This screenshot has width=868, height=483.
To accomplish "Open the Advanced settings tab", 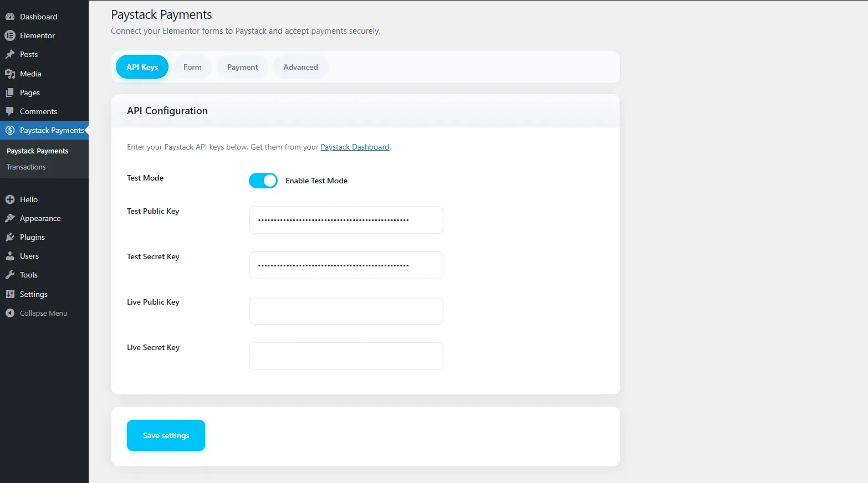I will 300,67.
